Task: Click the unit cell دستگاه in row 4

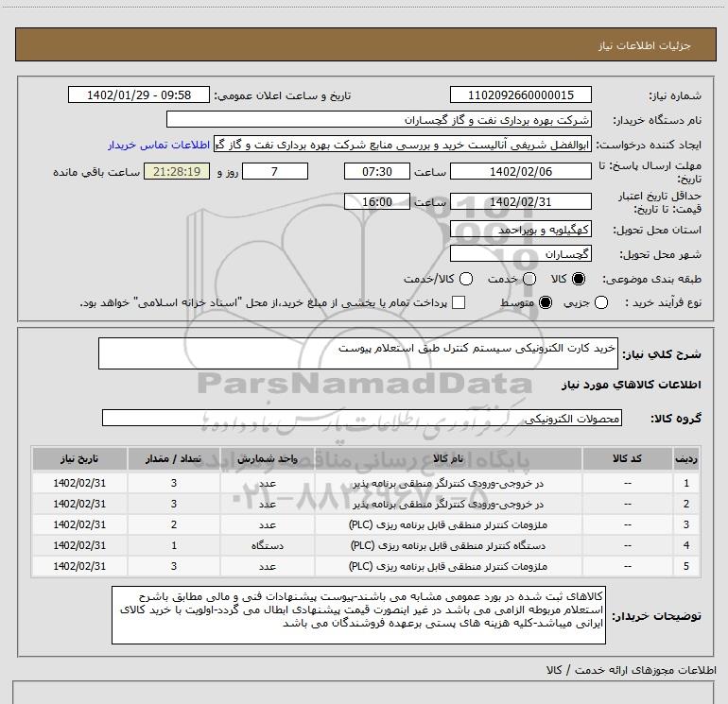Action: tap(268, 546)
